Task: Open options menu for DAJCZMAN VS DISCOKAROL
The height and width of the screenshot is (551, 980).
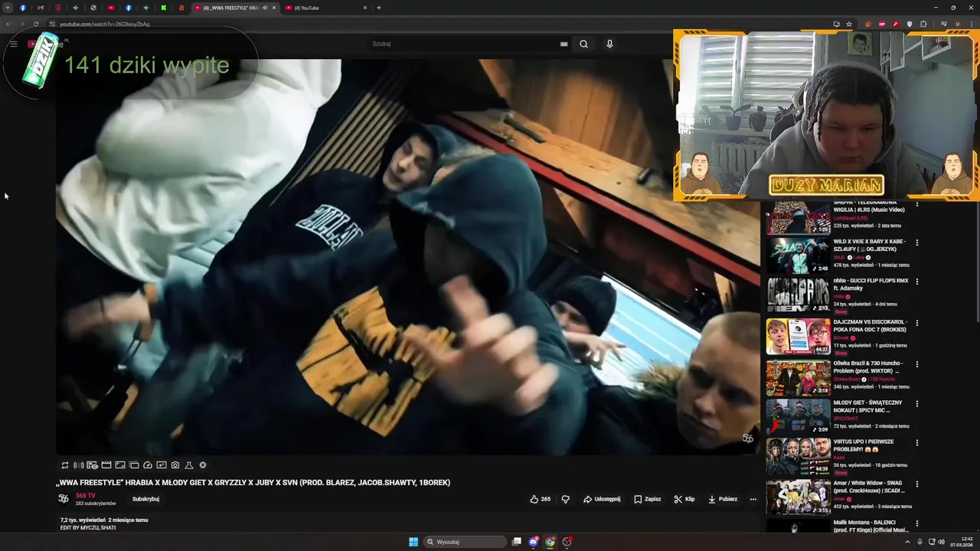Action: (916, 322)
